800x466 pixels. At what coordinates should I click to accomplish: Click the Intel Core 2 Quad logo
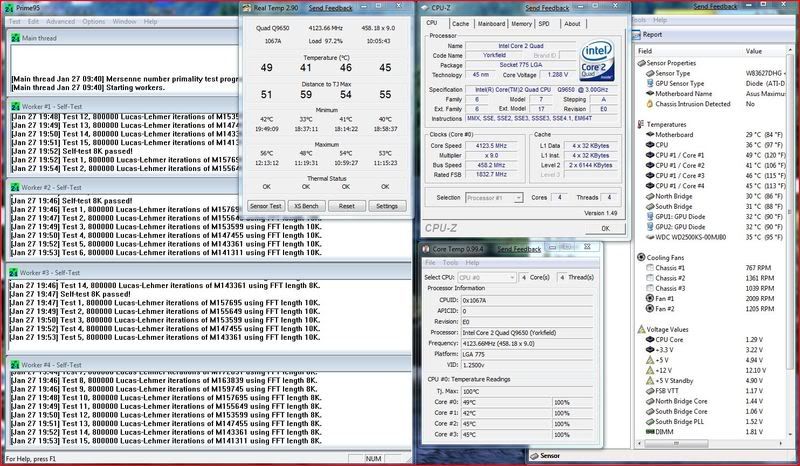pos(597,60)
